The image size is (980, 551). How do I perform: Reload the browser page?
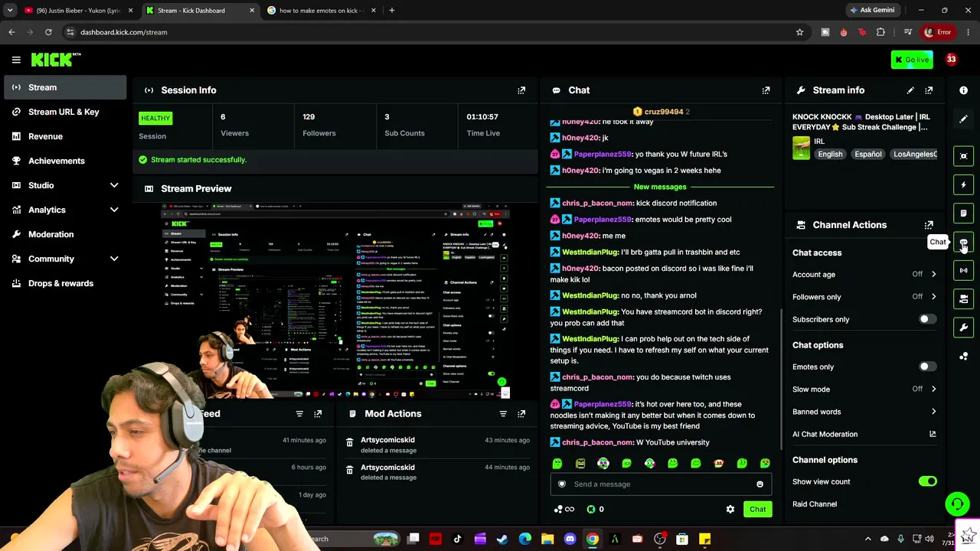(48, 32)
